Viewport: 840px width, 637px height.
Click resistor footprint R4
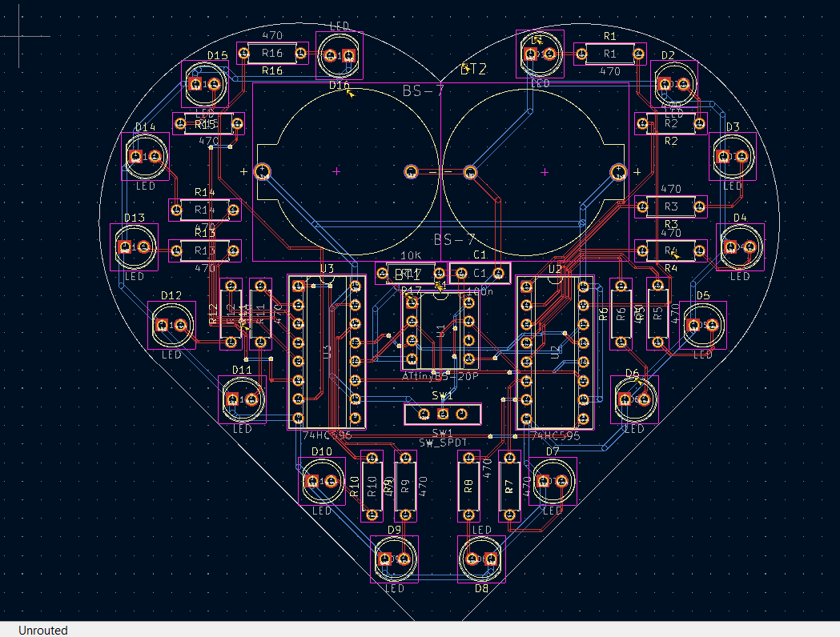(x=671, y=250)
